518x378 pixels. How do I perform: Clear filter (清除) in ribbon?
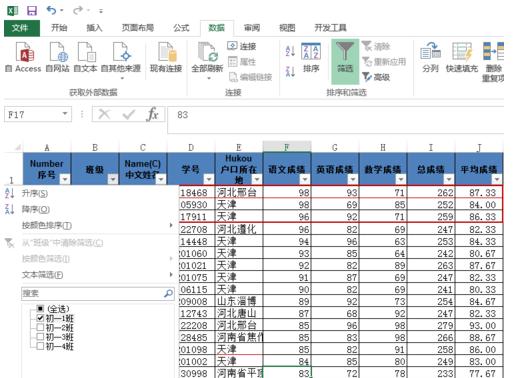(376, 46)
